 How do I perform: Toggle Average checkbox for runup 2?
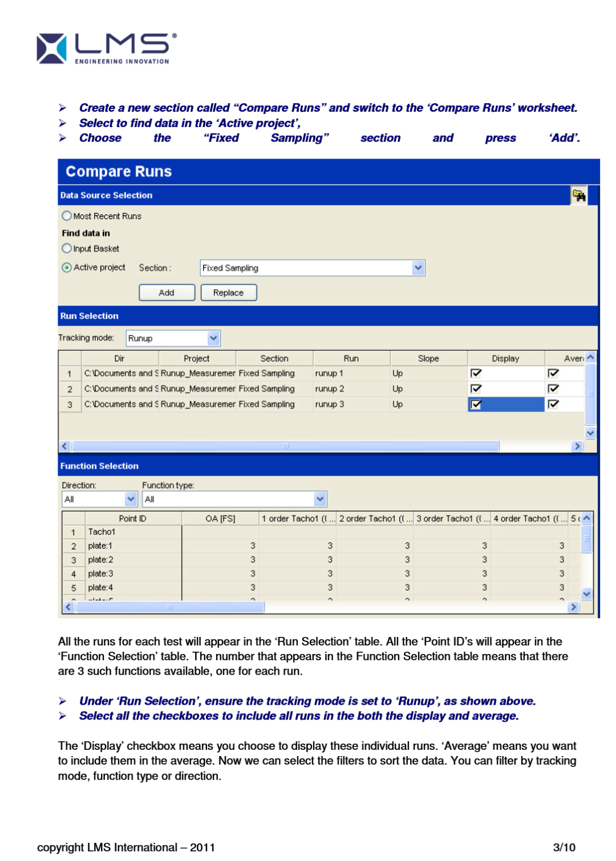tap(553, 389)
